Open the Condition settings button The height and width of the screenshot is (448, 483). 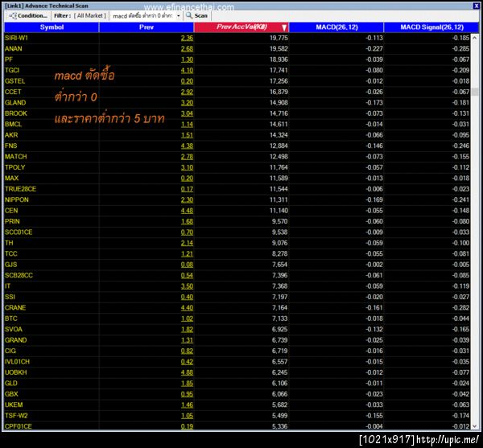(x=28, y=16)
